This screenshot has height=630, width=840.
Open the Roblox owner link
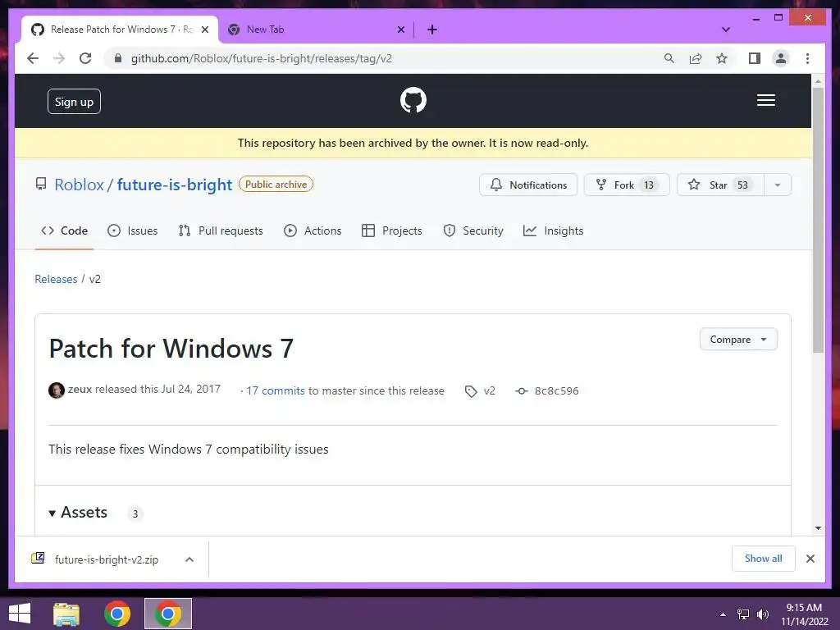[80, 185]
